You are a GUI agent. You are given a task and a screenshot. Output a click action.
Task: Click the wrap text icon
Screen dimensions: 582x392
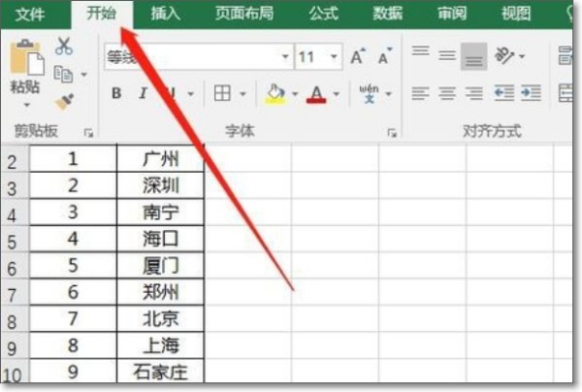[x=566, y=56]
